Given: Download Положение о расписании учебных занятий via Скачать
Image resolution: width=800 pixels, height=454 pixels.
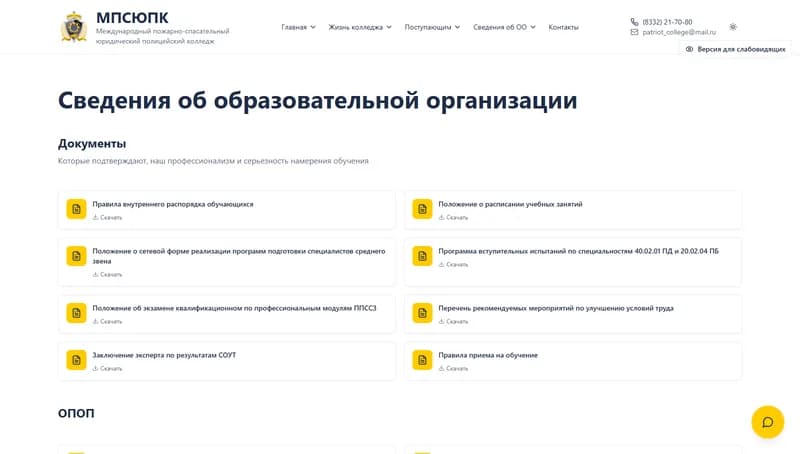Looking at the screenshot, I should (x=453, y=217).
